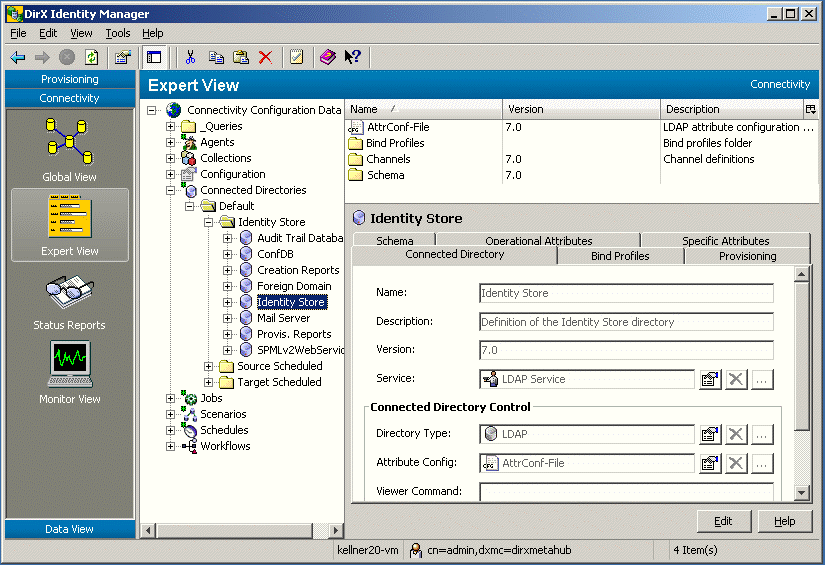Select Mail Server in the tree
Viewport: 825px width, 565px height.
(283, 318)
